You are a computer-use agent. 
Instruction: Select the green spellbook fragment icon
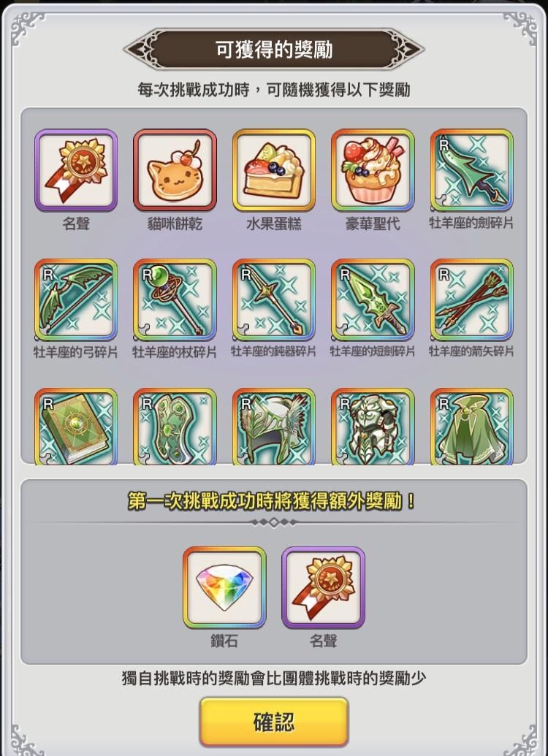coord(76,427)
